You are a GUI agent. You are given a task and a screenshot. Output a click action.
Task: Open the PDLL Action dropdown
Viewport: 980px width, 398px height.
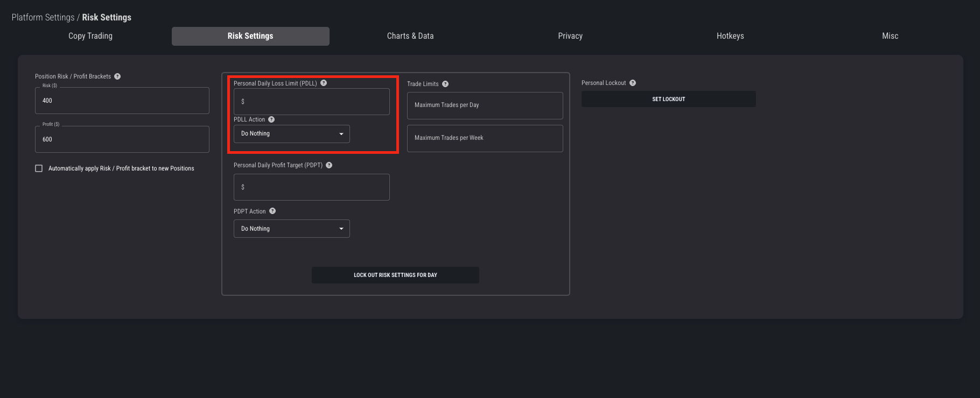point(291,134)
